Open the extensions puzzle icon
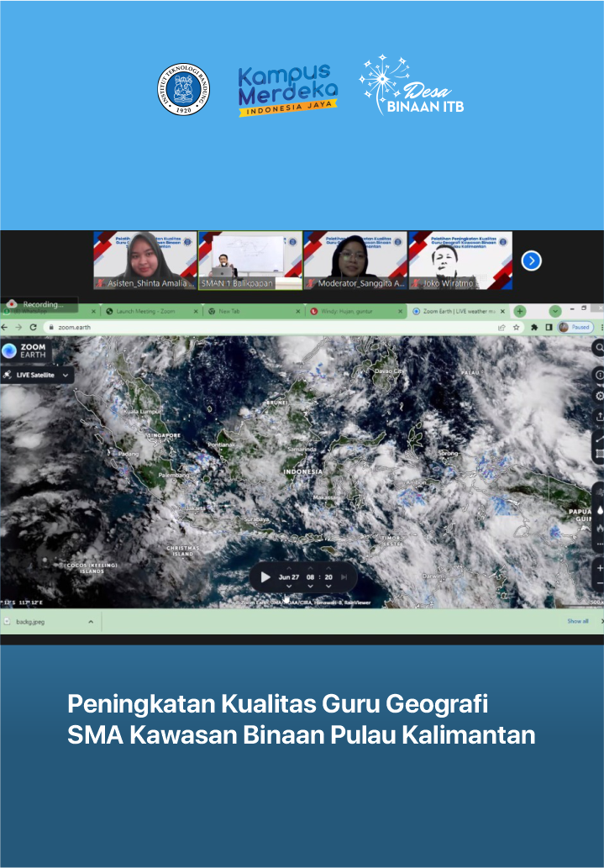 pyautogui.click(x=533, y=327)
